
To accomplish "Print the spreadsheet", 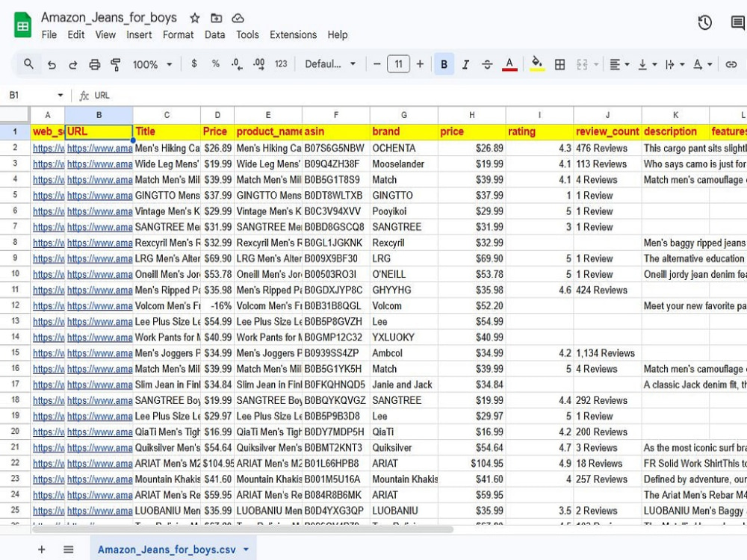I will click(x=94, y=64).
